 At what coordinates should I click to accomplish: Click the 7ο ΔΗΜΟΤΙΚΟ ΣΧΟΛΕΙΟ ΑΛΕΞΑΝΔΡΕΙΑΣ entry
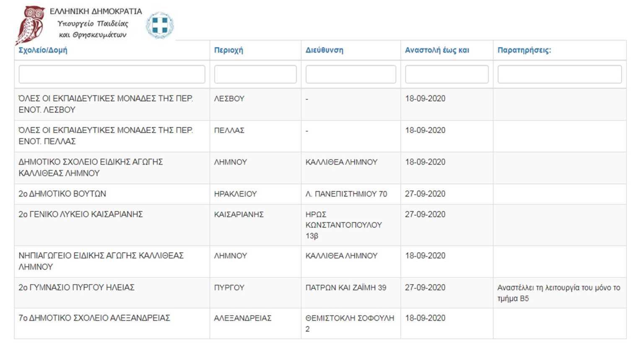pos(94,318)
